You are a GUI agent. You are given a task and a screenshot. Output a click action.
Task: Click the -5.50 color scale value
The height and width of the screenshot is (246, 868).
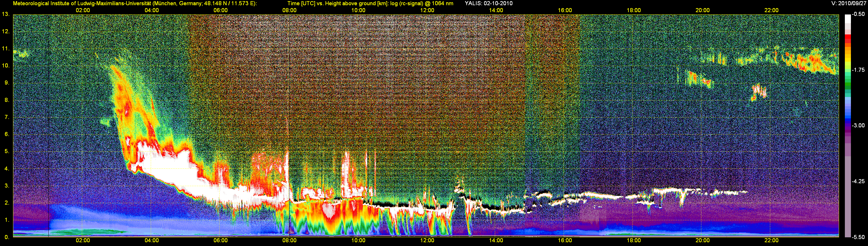pos(858,237)
